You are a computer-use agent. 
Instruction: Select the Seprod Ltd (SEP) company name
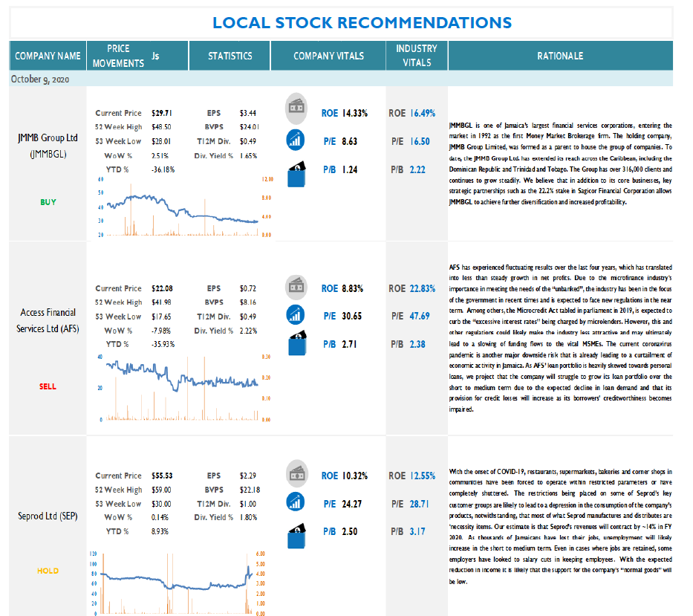(x=48, y=516)
